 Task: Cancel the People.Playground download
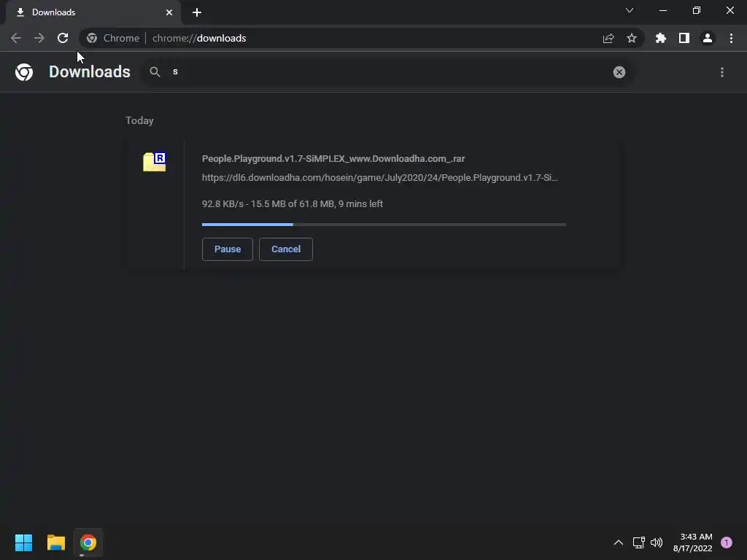click(286, 249)
